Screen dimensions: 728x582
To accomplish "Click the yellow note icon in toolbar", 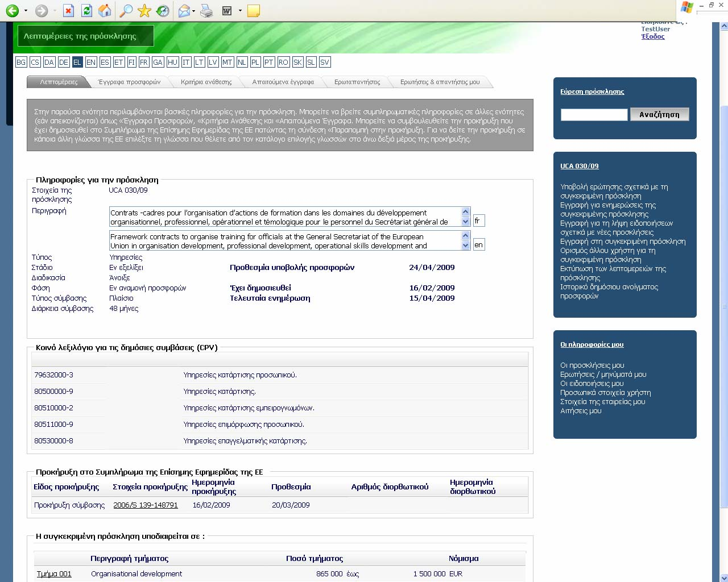I will coord(254,10).
